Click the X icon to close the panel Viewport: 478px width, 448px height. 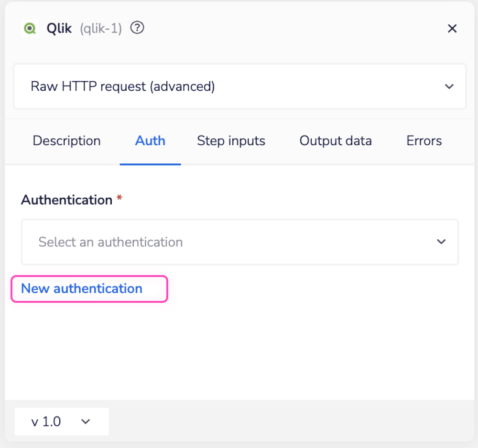[x=452, y=28]
